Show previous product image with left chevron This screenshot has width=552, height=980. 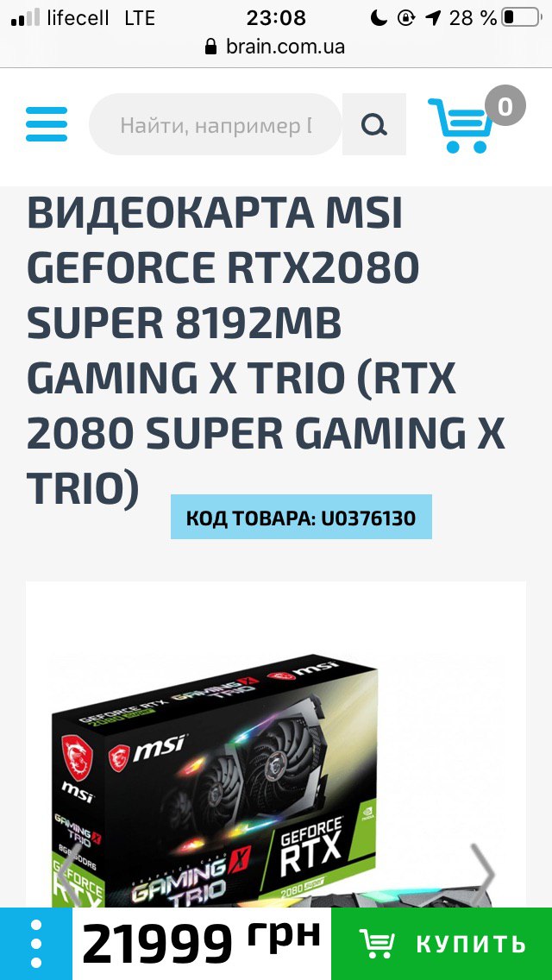pos(70,875)
